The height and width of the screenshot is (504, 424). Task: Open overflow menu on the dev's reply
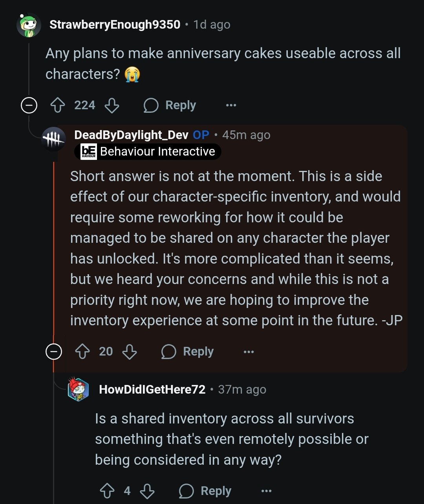(248, 352)
